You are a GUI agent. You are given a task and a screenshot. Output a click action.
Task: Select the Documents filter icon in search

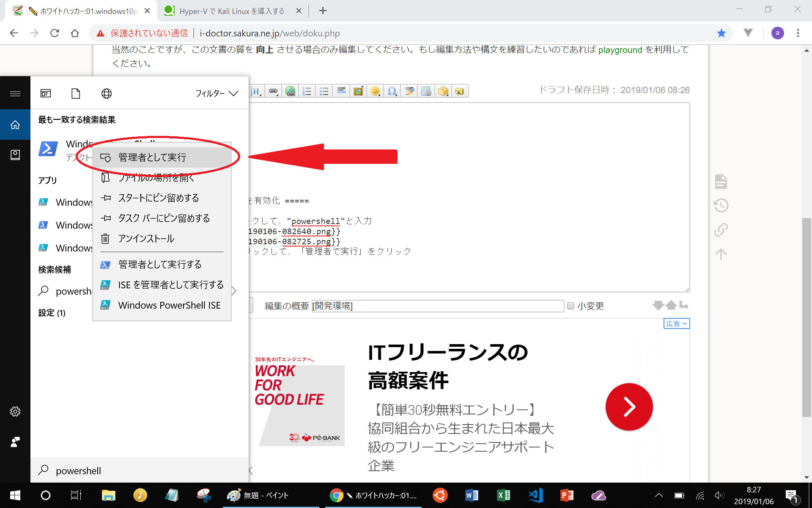76,94
